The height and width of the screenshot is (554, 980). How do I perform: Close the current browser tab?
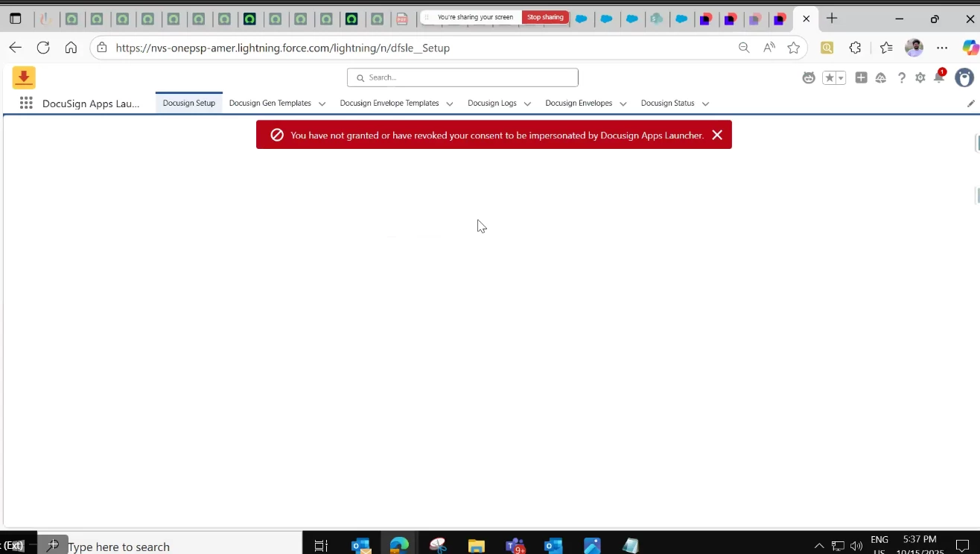point(806,19)
